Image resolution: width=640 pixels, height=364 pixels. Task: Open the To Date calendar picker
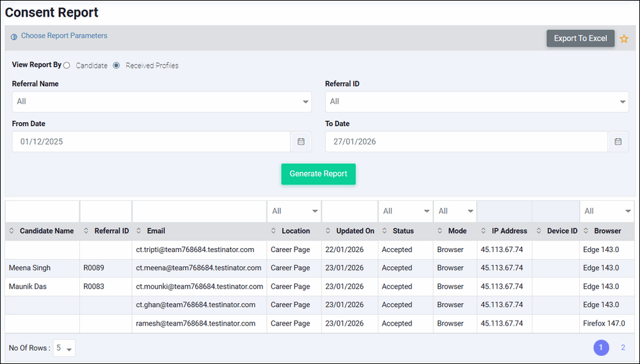point(618,141)
